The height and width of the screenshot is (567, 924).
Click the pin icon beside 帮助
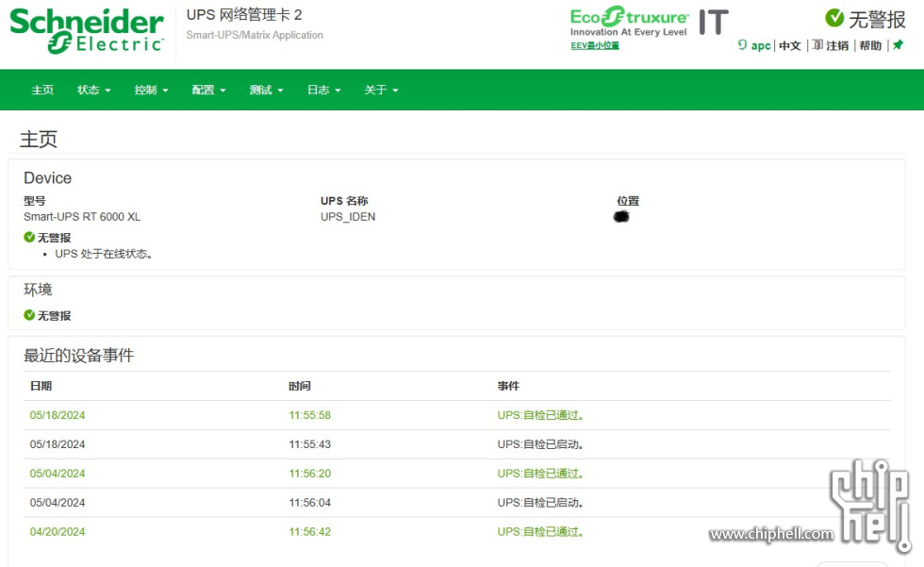point(898,44)
